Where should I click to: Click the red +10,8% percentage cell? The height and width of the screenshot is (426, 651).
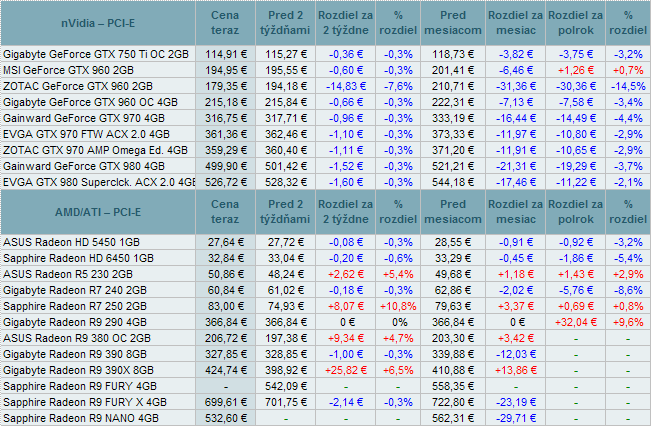(398, 306)
